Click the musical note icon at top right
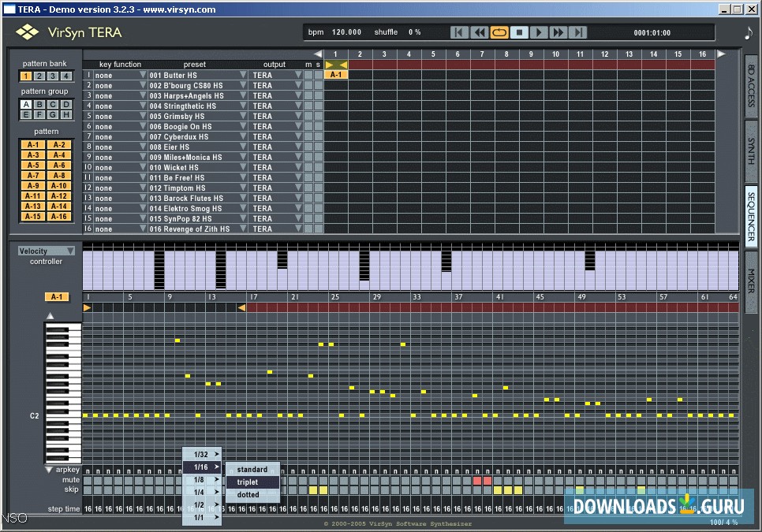762x532 pixels. tap(748, 32)
